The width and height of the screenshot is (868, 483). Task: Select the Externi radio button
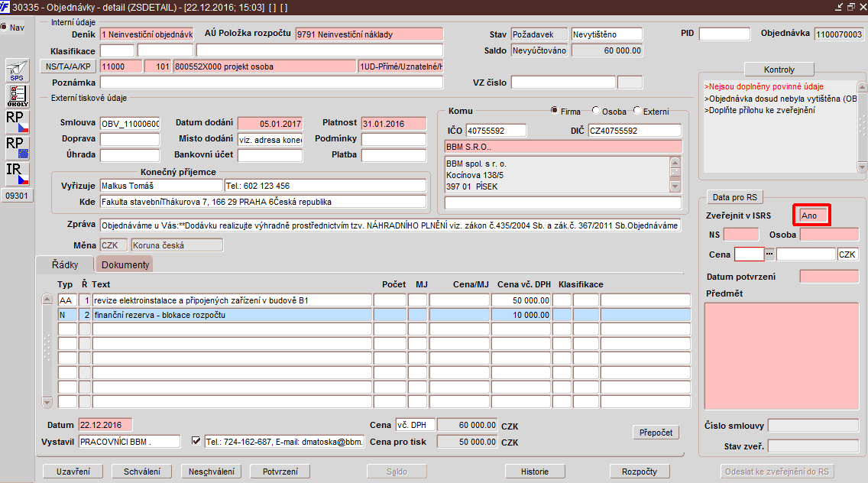[x=636, y=111]
